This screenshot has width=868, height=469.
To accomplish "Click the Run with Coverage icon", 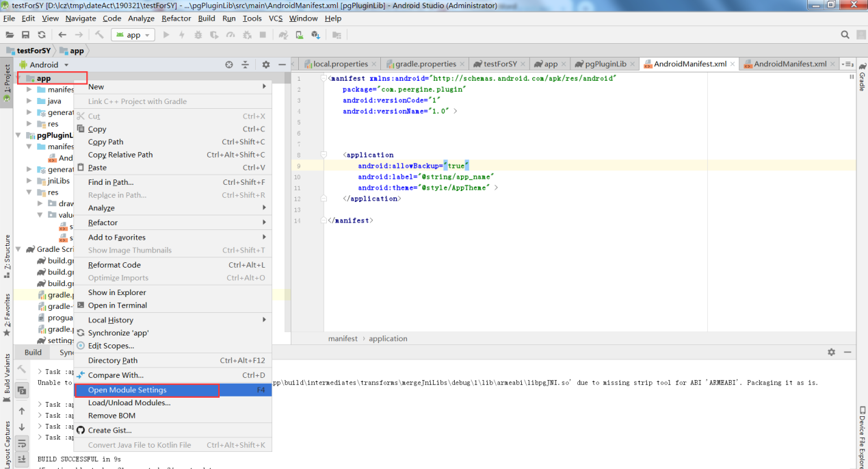I will tap(214, 35).
